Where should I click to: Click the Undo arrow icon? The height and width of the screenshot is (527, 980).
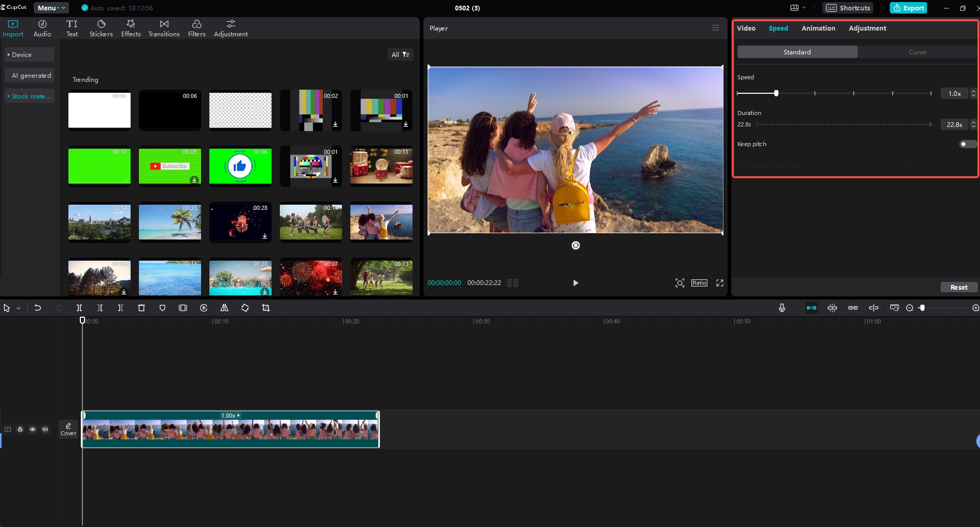(38, 308)
